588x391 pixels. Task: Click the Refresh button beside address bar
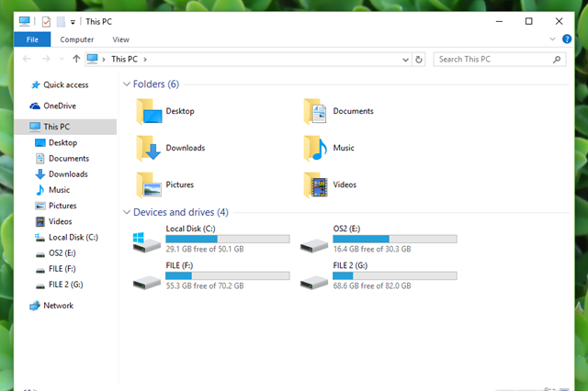coord(419,60)
